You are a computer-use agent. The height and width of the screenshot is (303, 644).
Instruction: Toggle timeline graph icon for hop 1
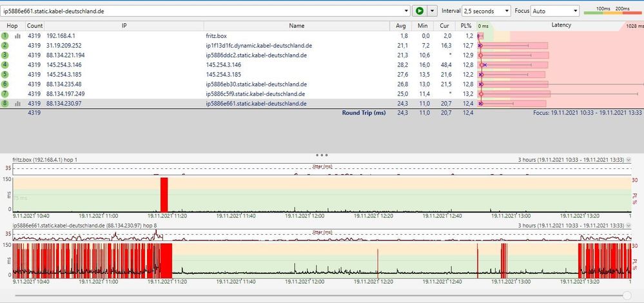coord(18,36)
